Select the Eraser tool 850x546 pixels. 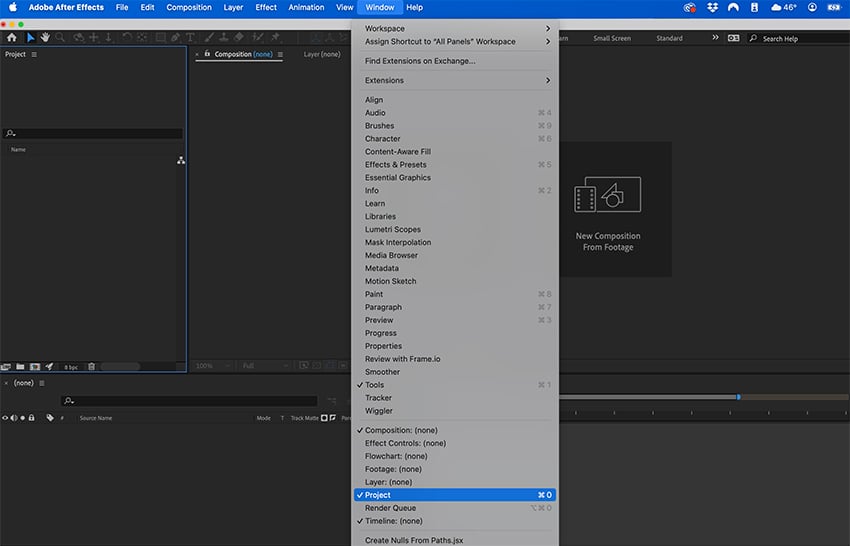[239, 37]
